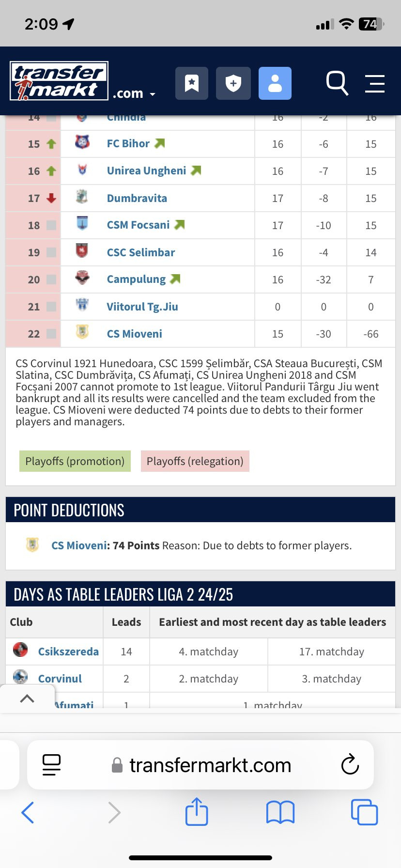Open the FC Bihor club page
The width and height of the screenshot is (401, 868).
(x=128, y=143)
